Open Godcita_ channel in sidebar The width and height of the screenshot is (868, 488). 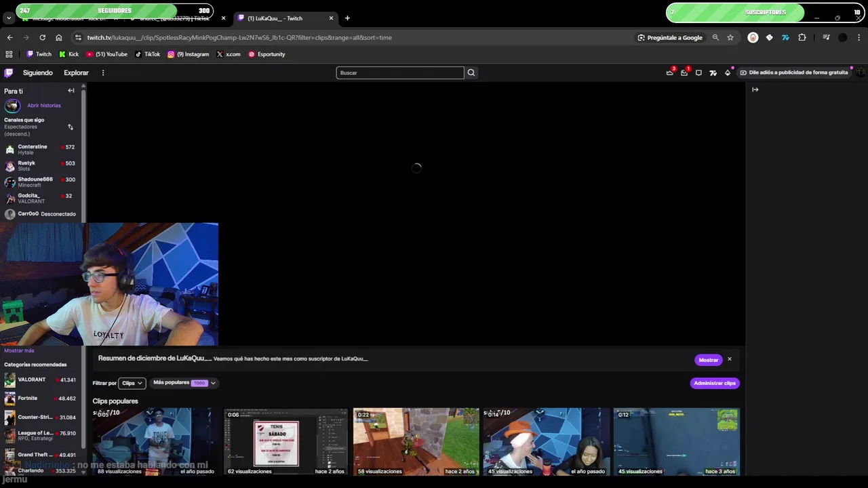(41, 198)
